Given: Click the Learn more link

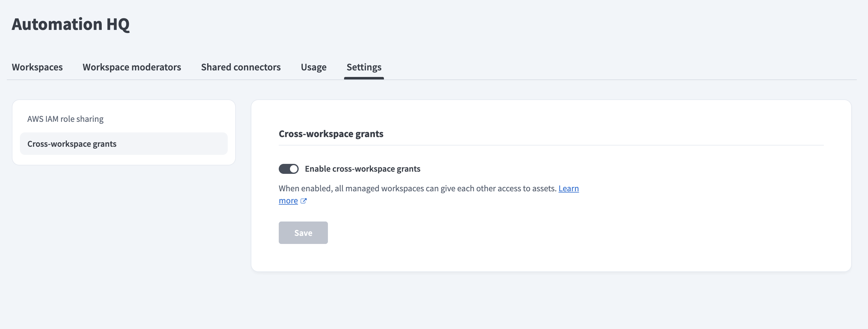Looking at the screenshot, I should (568, 188).
